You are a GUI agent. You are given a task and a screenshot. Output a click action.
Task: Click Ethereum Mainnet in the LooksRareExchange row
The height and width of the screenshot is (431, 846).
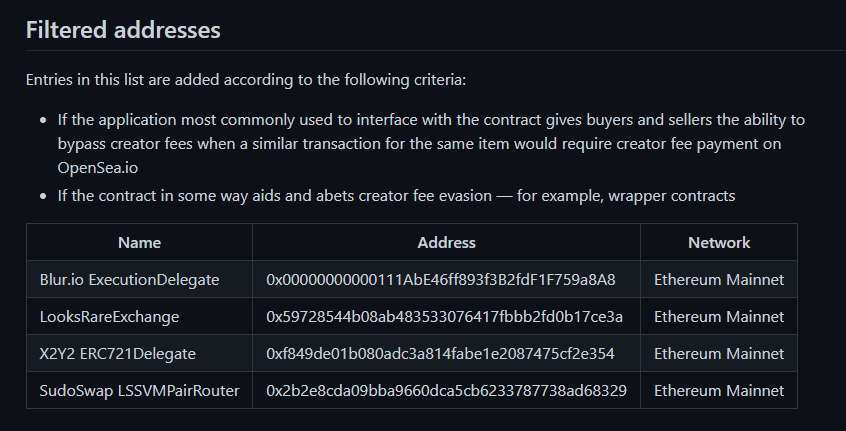719,316
